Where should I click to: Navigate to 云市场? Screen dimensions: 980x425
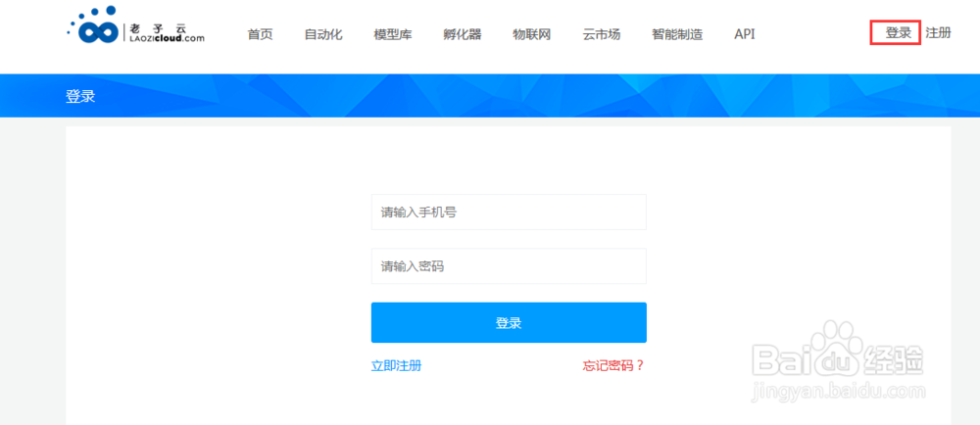tap(602, 34)
